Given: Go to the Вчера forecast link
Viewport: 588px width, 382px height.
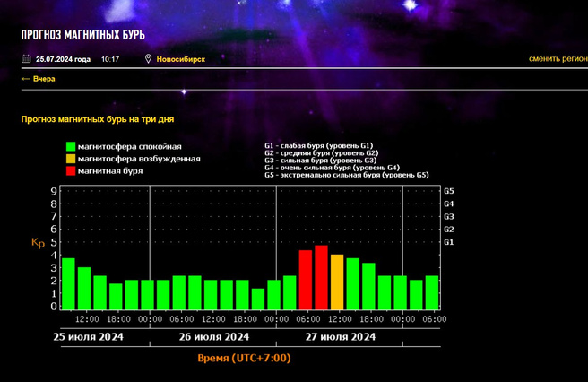Looking at the screenshot, I should pos(39,79).
